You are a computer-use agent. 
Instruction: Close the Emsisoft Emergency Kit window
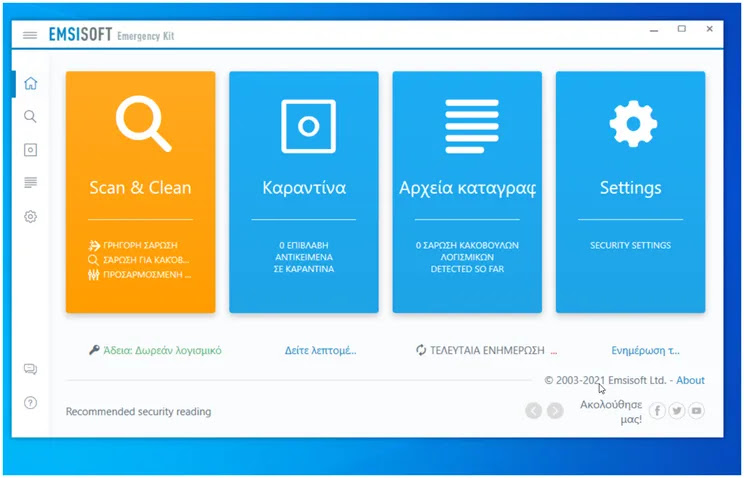coord(710,29)
